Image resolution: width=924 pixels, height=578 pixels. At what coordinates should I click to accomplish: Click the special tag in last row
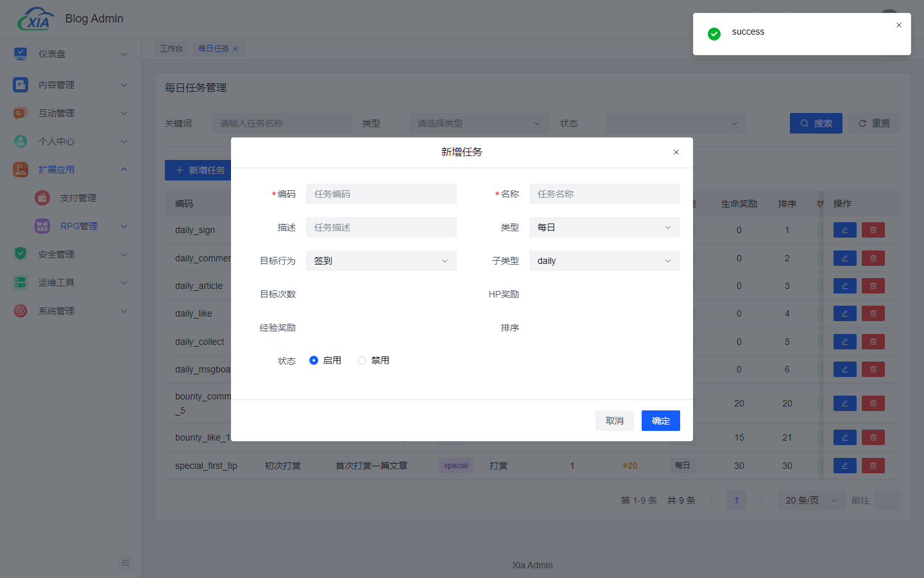coord(456,466)
